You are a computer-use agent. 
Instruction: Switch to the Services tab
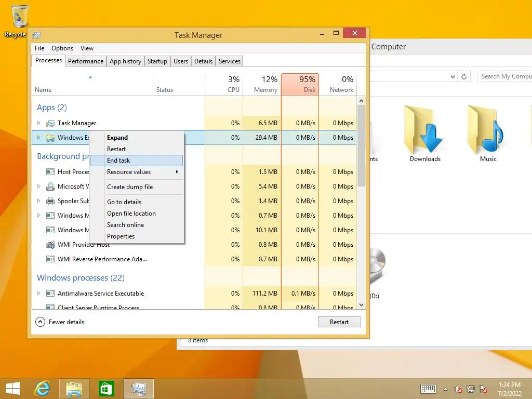coord(229,61)
